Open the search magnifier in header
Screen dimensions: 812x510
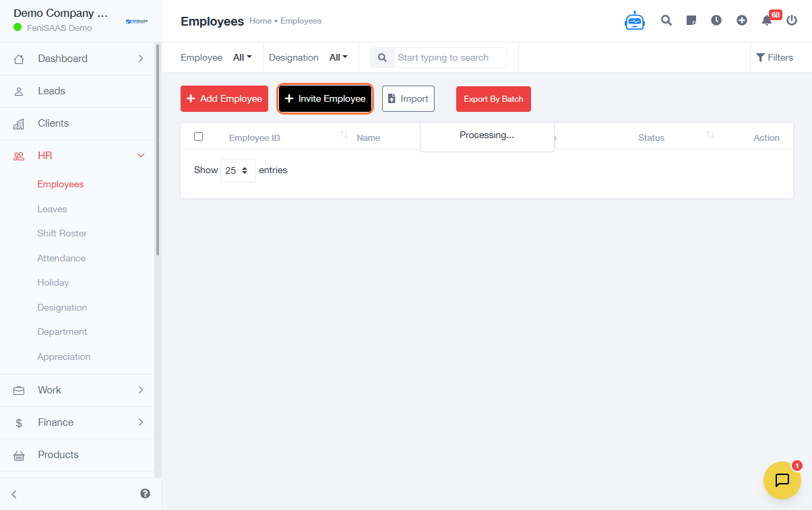click(x=666, y=20)
